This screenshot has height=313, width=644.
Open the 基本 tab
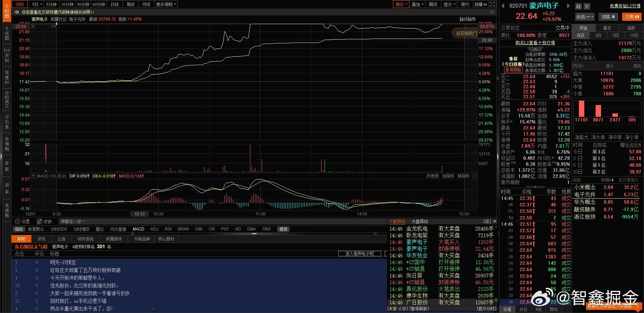607,28
